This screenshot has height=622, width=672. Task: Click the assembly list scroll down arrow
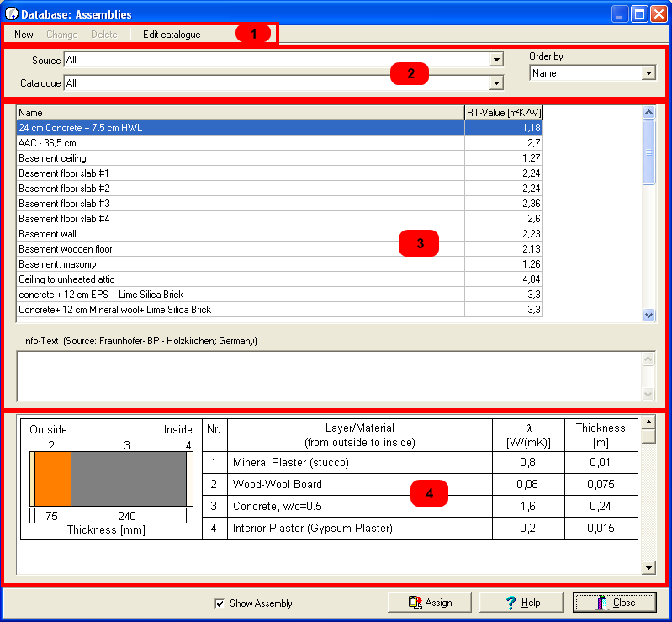point(648,316)
